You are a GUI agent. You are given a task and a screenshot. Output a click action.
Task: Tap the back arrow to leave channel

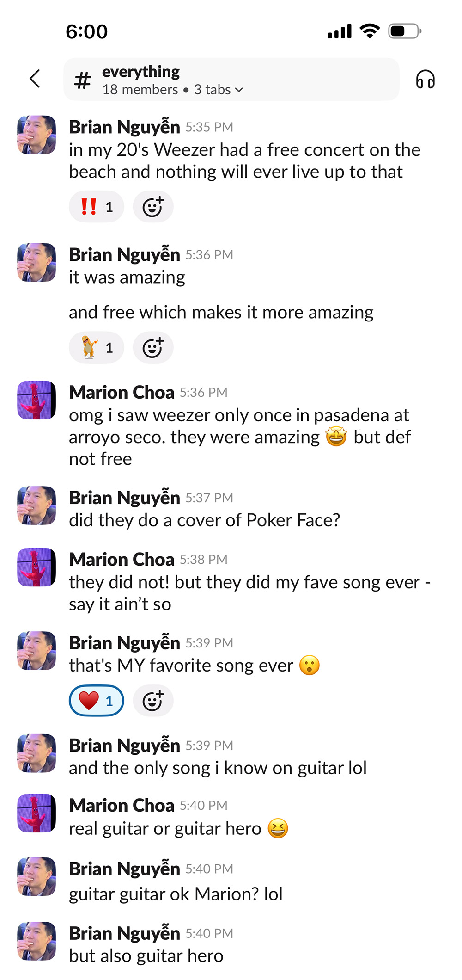pos(35,79)
